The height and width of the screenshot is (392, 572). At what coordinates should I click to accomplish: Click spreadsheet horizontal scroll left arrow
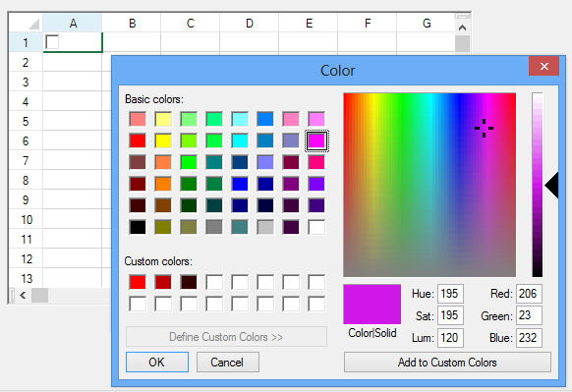point(23,295)
